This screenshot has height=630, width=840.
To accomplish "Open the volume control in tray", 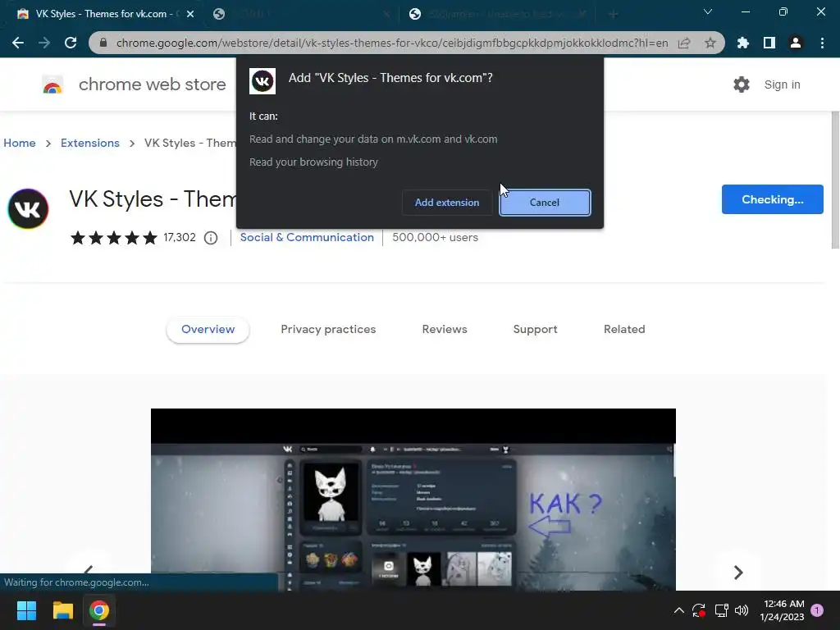I will [742, 610].
